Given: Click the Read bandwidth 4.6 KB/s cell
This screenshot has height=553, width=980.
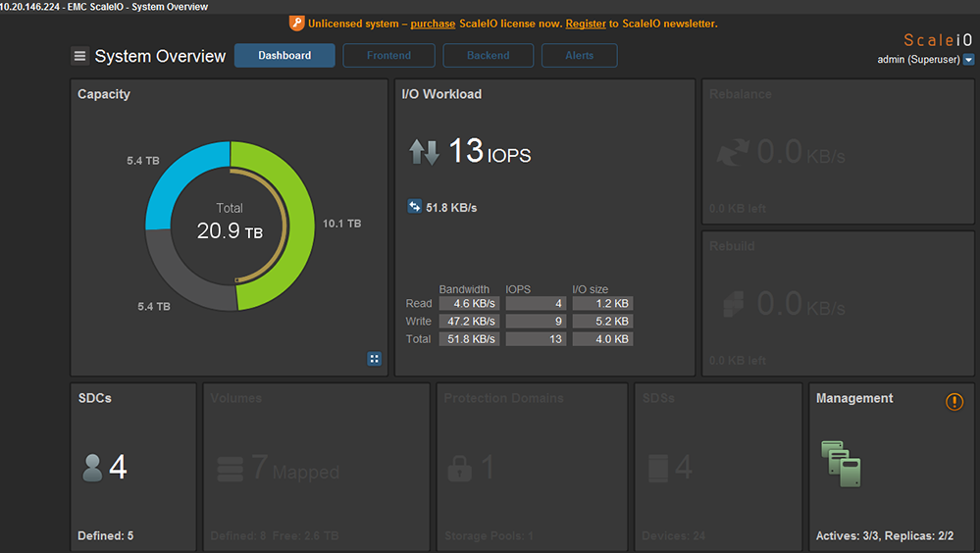Looking at the screenshot, I should [469, 304].
